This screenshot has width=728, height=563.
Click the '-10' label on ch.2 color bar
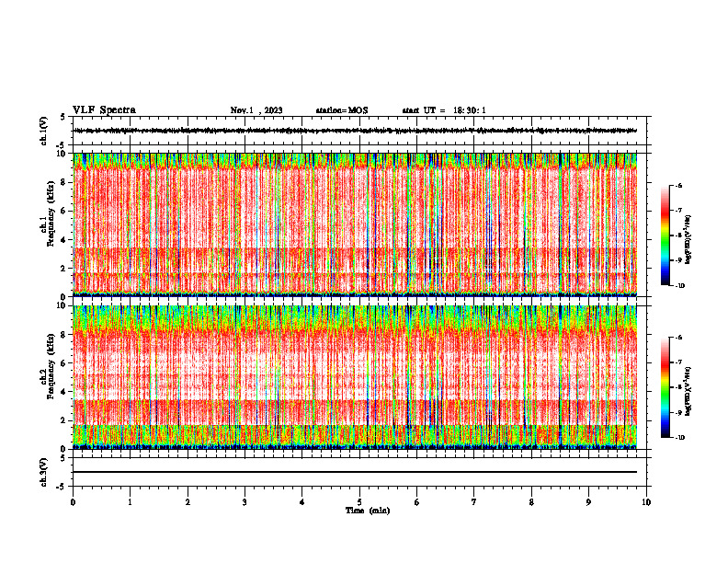(x=680, y=438)
